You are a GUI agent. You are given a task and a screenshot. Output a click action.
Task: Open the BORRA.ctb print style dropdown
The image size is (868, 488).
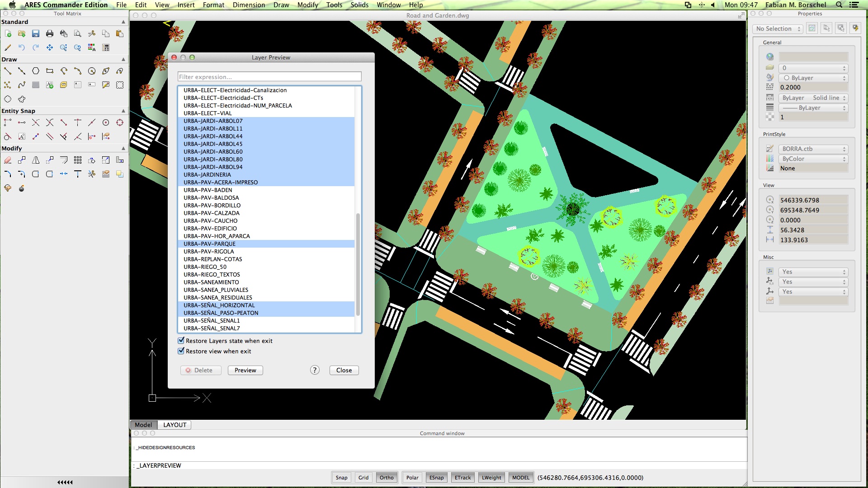point(813,149)
